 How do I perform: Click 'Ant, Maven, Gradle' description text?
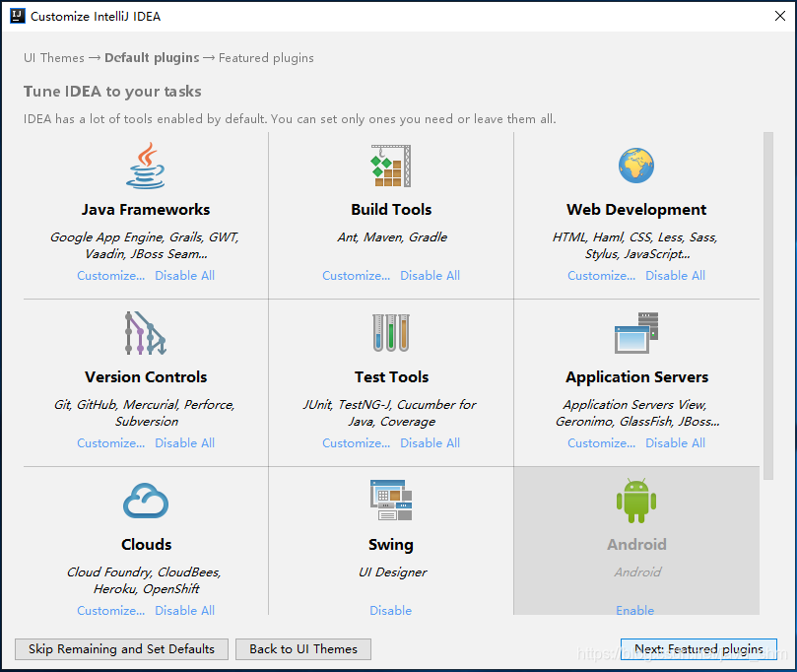[392, 237]
